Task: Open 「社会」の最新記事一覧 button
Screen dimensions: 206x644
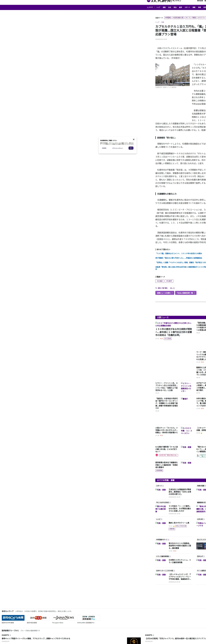Action: point(186,293)
